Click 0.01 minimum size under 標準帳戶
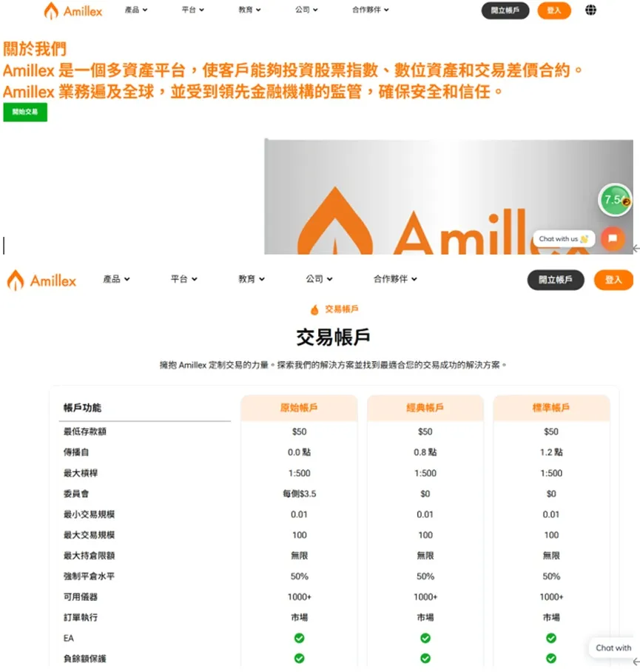Image resolution: width=640 pixels, height=672 pixels. pos(551,514)
